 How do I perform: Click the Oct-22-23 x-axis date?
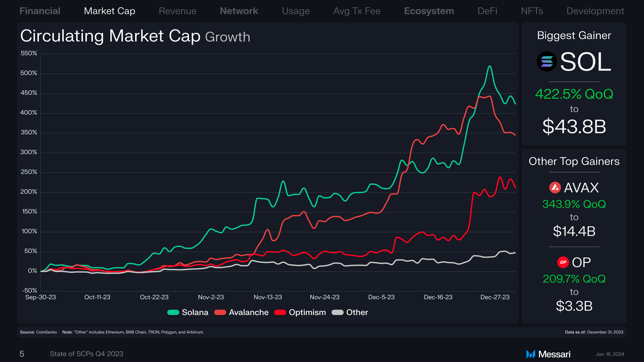coord(154,297)
